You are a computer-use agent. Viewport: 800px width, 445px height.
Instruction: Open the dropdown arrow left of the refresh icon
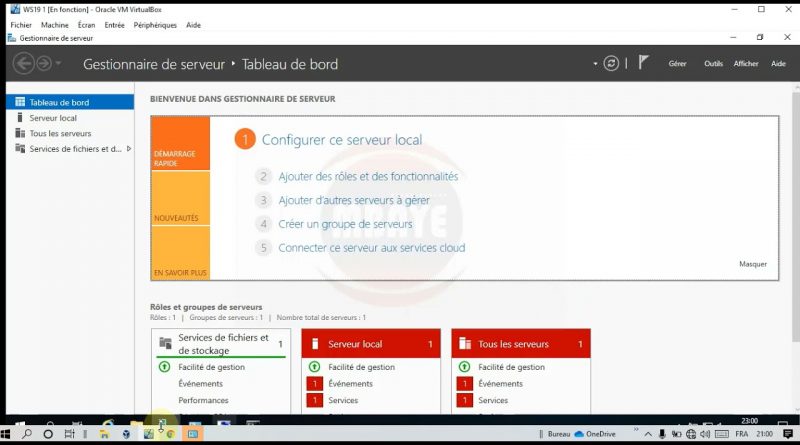[x=595, y=64]
